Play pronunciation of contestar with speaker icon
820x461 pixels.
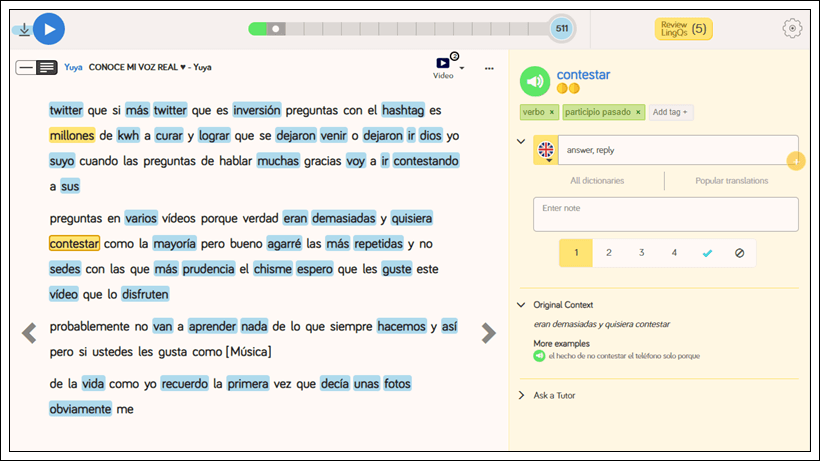click(x=536, y=81)
